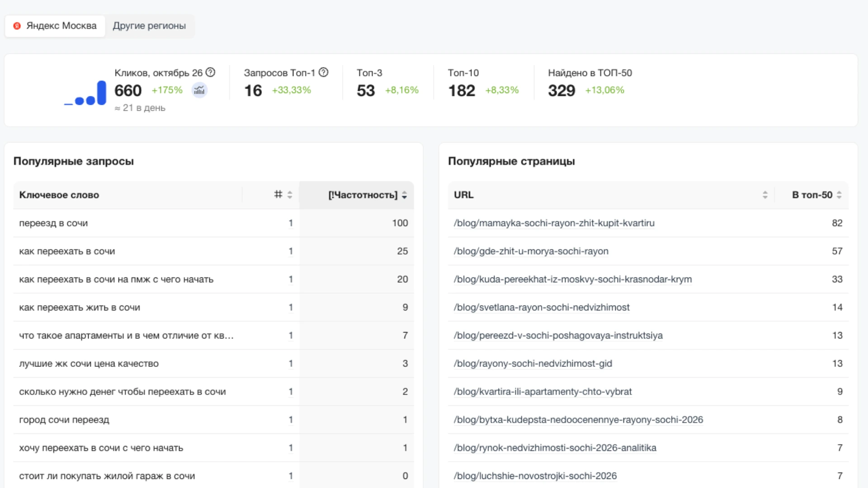Viewport: 868px width, 488px height.
Task: Select the keyword 'город сочи переезд'
Action: point(64,420)
